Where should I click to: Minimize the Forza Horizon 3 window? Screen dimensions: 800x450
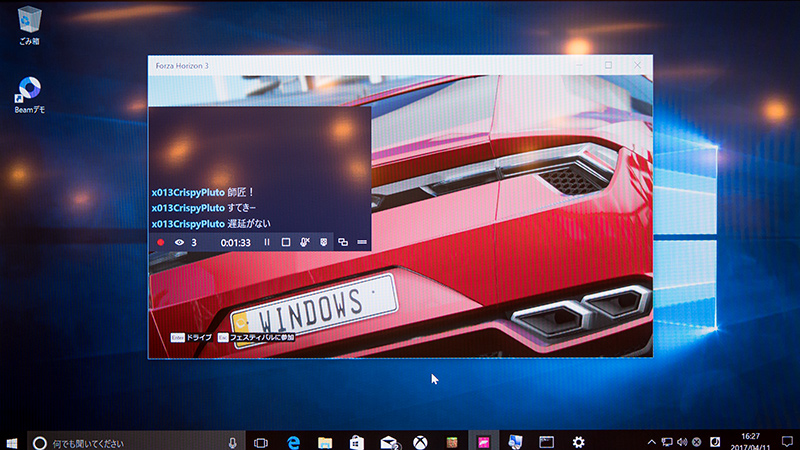point(580,65)
